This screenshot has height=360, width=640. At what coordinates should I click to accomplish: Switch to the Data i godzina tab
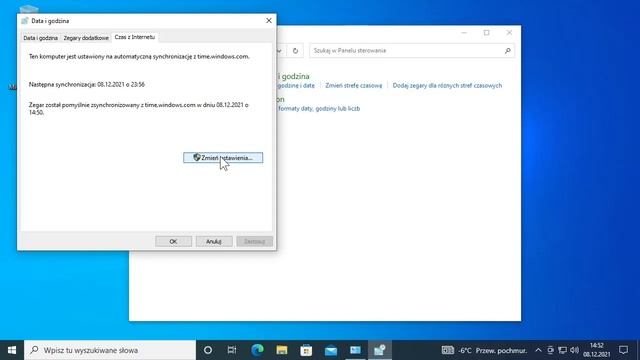click(40, 38)
